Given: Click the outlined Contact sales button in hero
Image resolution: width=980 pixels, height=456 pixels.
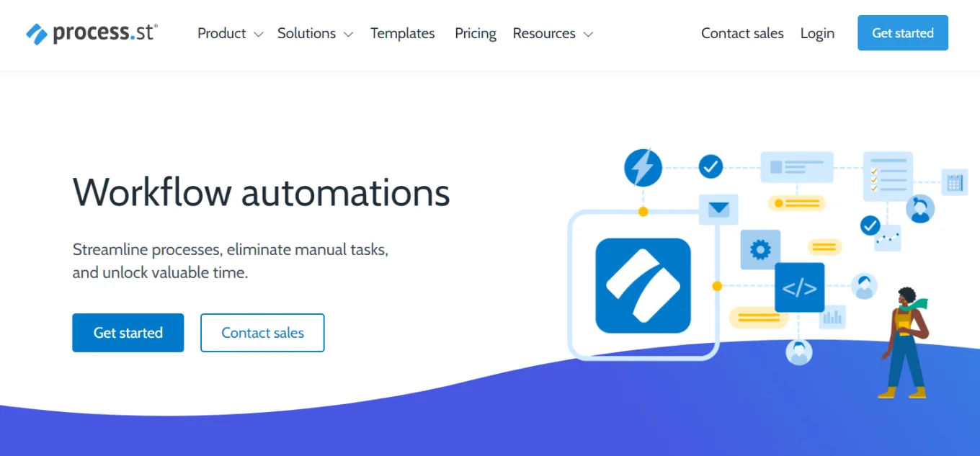Looking at the screenshot, I should (262, 333).
